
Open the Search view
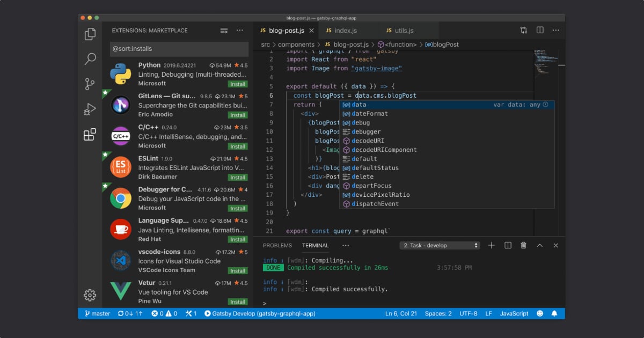(x=90, y=59)
